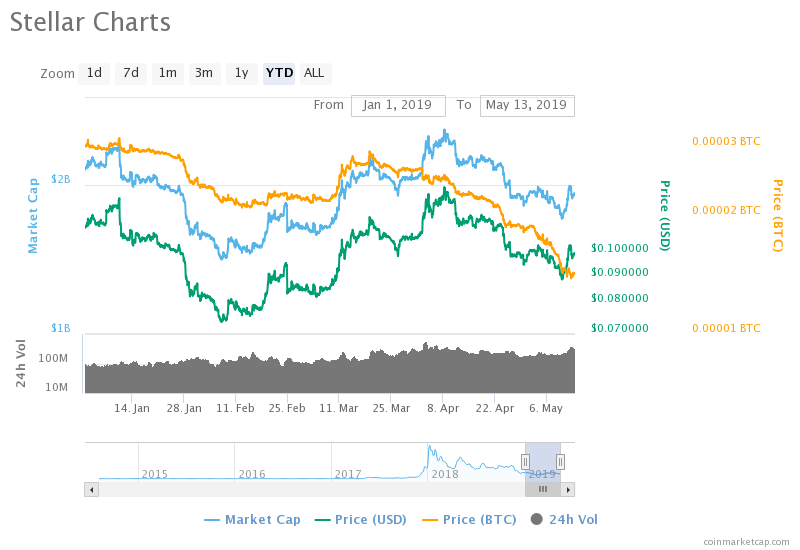Select the 7d zoom range
800x550 pixels.
tap(130, 73)
